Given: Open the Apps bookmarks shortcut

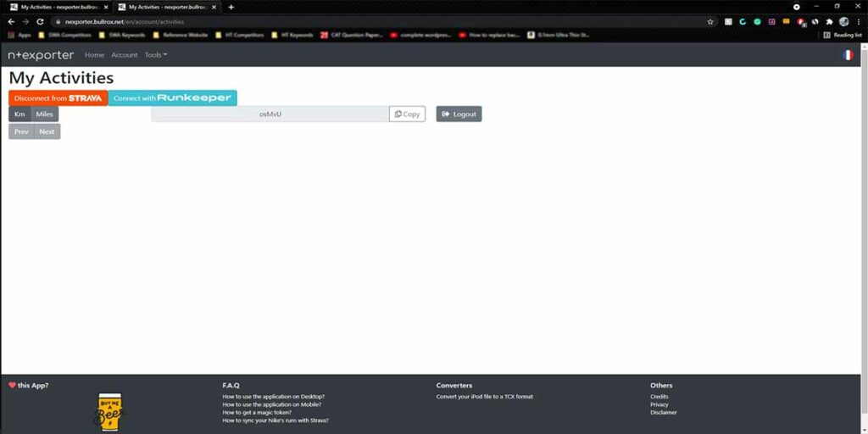Looking at the screenshot, I should (x=19, y=35).
